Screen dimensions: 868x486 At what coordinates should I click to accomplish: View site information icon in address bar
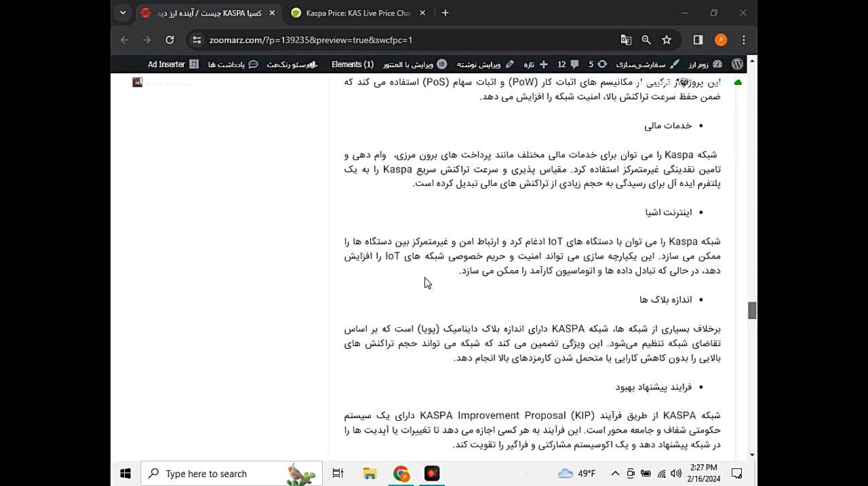coord(197,40)
